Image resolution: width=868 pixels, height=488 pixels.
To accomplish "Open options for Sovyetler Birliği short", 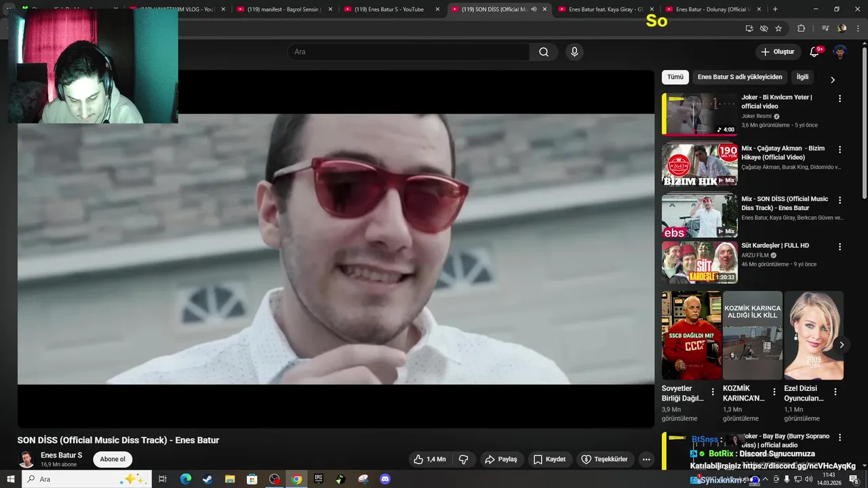I will (x=713, y=392).
